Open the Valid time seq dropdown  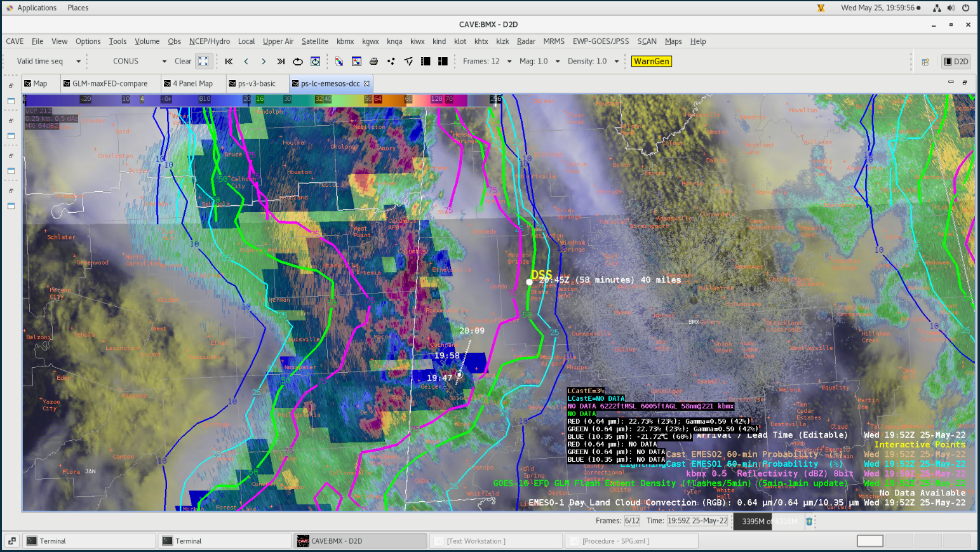[x=49, y=62]
